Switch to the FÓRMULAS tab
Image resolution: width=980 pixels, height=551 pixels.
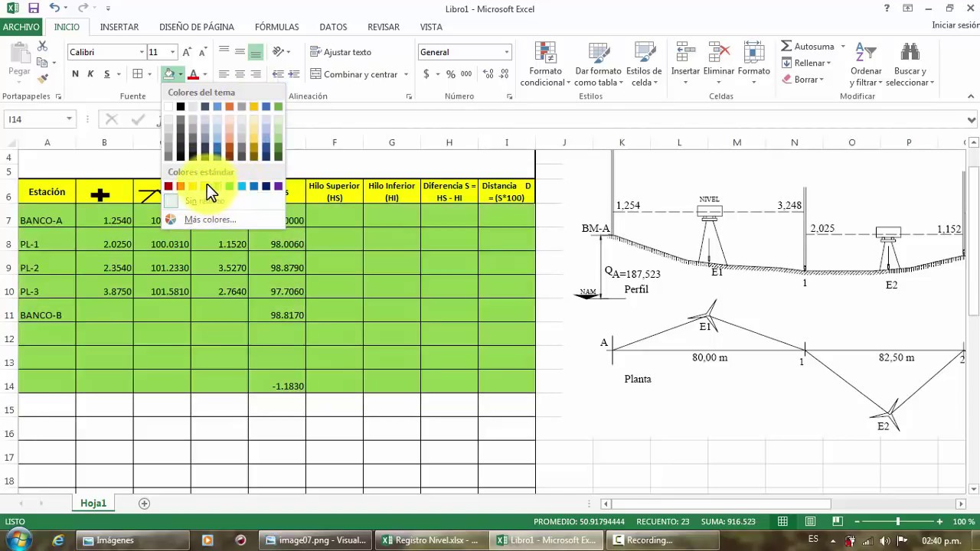[x=277, y=27]
